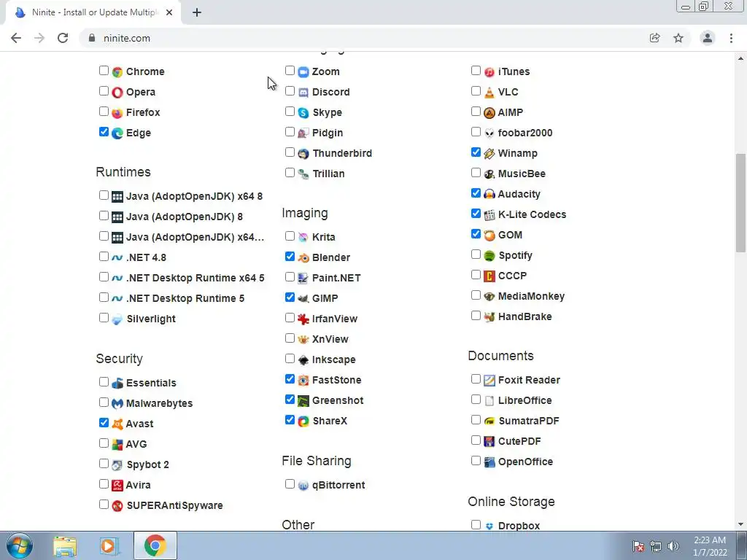Click the K-Lite Codecs label
The width and height of the screenshot is (747, 560).
[532, 215]
